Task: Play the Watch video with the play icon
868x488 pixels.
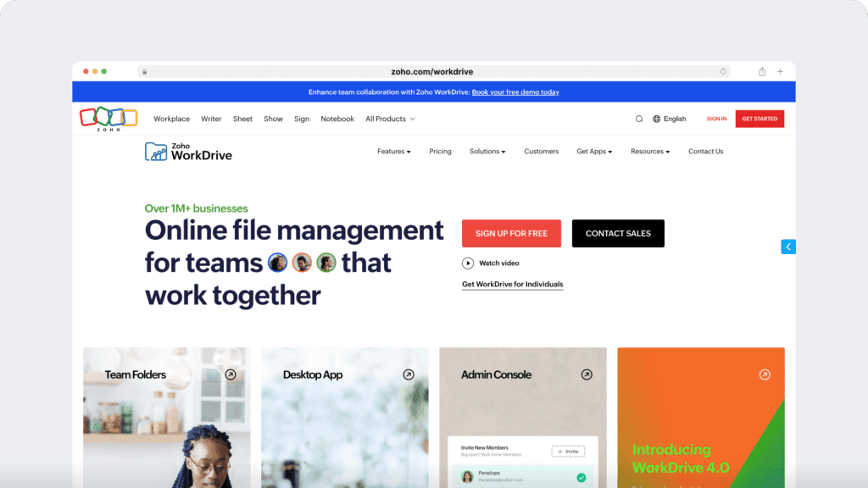Action: 467,263
